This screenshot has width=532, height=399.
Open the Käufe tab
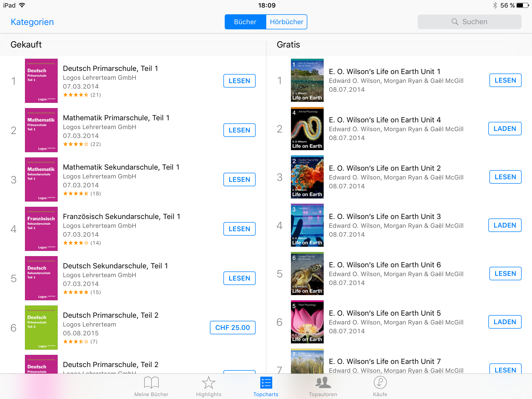coord(380,387)
